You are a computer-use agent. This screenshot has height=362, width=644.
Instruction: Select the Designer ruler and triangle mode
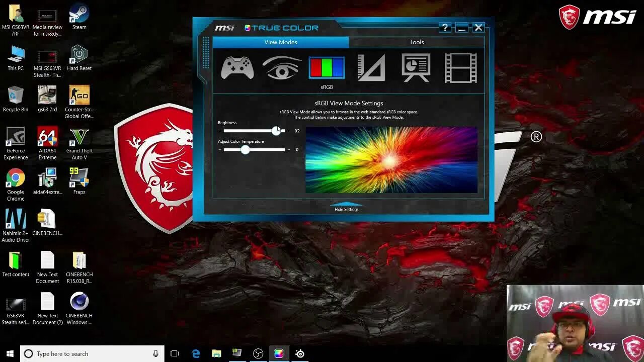coord(371,68)
